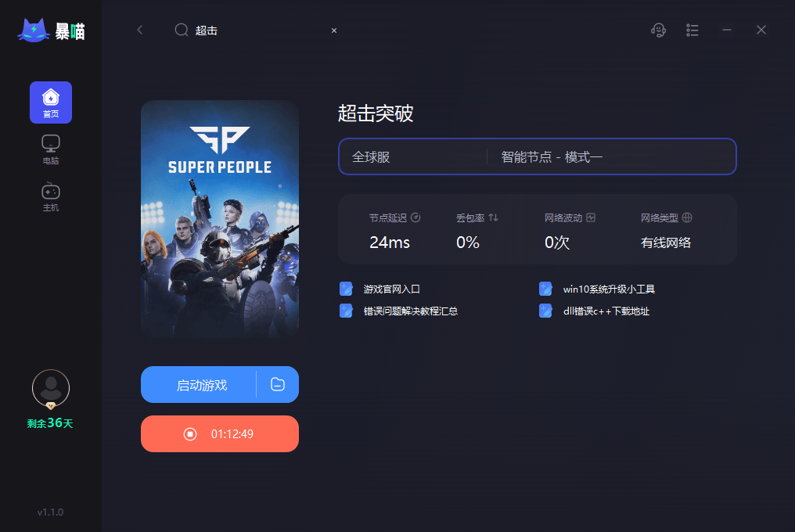The height and width of the screenshot is (532, 795).
Task: Click the node latency speedometer icon
Action: (415, 217)
